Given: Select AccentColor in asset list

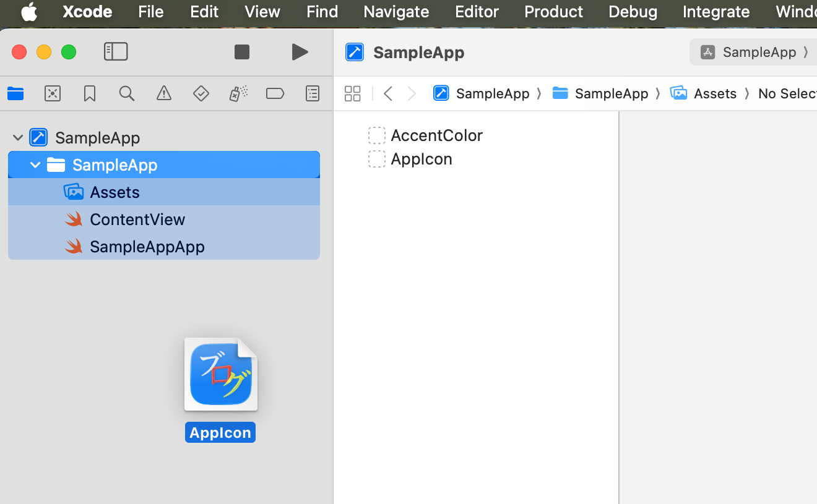Looking at the screenshot, I should click(436, 135).
